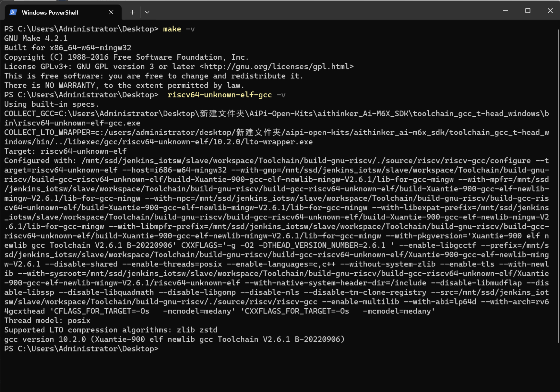Click the last empty PowerShell prompt line
Screen dimensions: 560x392
coord(81,349)
